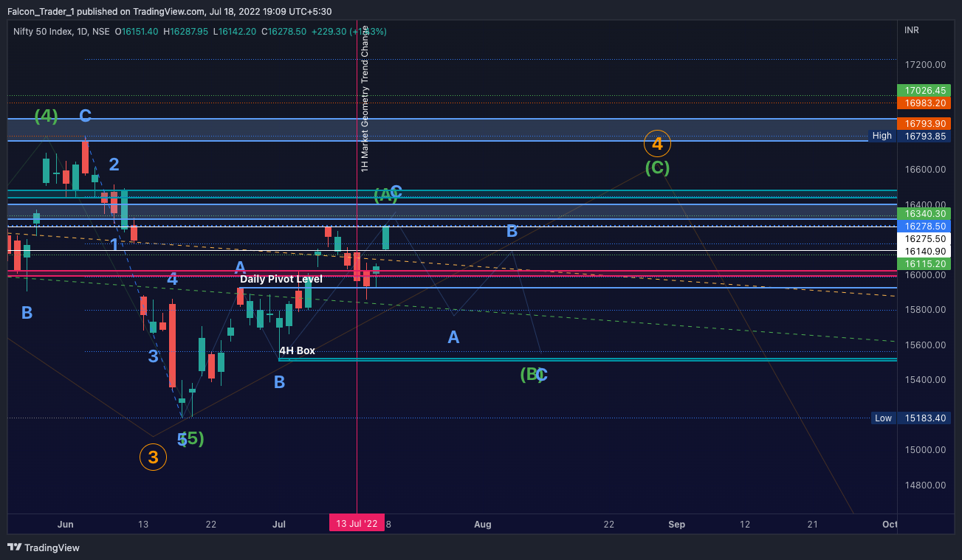
Task: Select the green (4) wave label
Action: pos(46,116)
